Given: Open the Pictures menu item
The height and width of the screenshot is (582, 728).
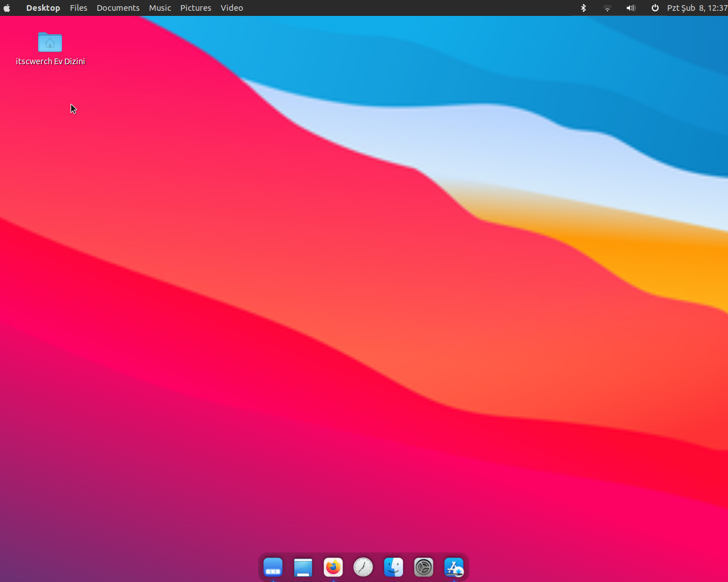Looking at the screenshot, I should pos(196,8).
